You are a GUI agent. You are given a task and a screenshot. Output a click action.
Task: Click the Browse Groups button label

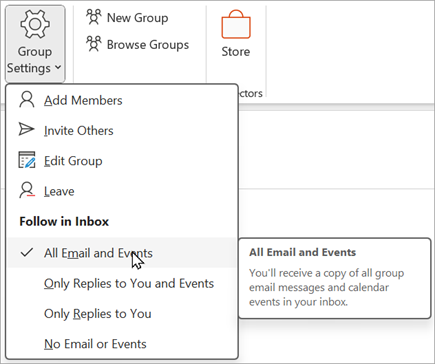point(148,45)
